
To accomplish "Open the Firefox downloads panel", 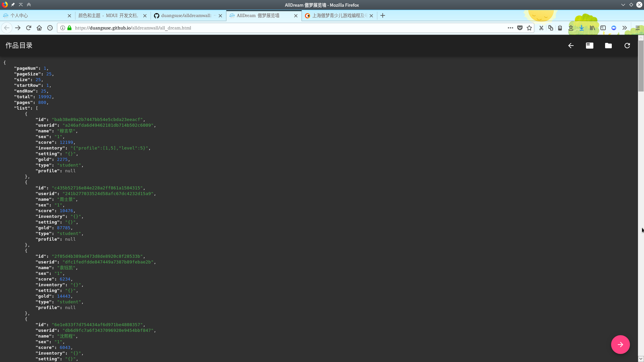I will tap(582, 28).
